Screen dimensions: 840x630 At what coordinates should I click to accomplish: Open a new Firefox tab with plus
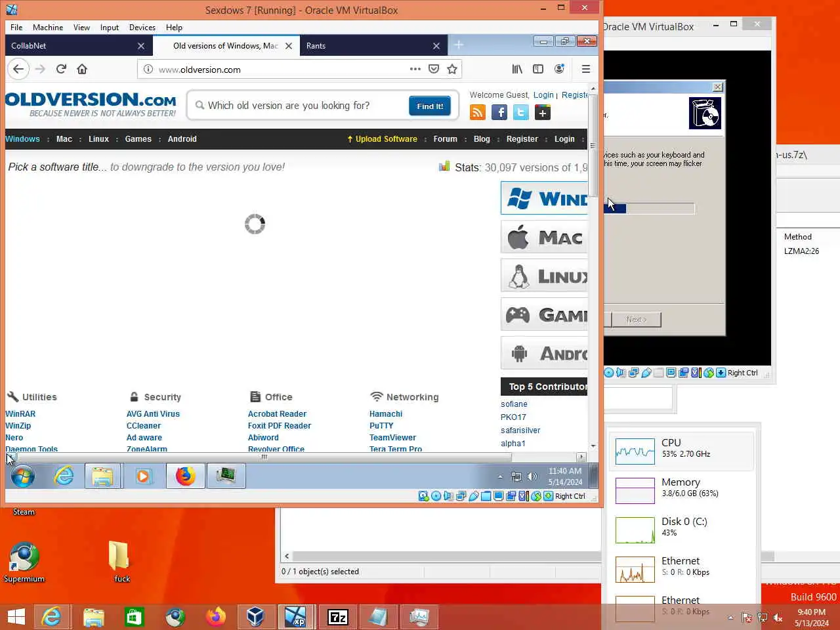click(x=459, y=45)
